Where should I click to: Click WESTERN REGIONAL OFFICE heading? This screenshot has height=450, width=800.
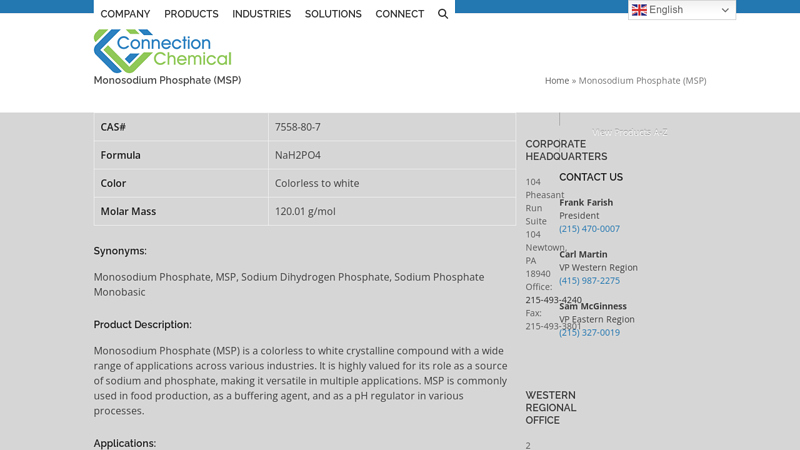click(x=551, y=408)
